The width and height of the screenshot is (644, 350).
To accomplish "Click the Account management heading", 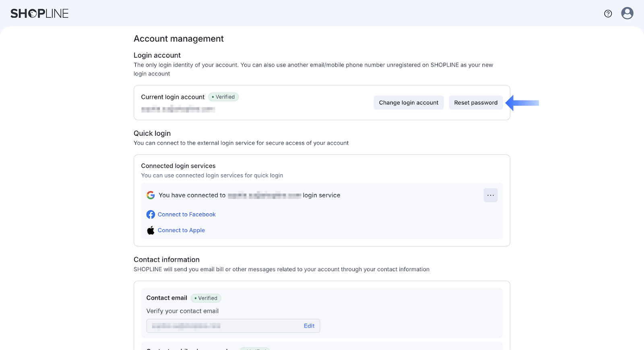I will click(178, 39).
